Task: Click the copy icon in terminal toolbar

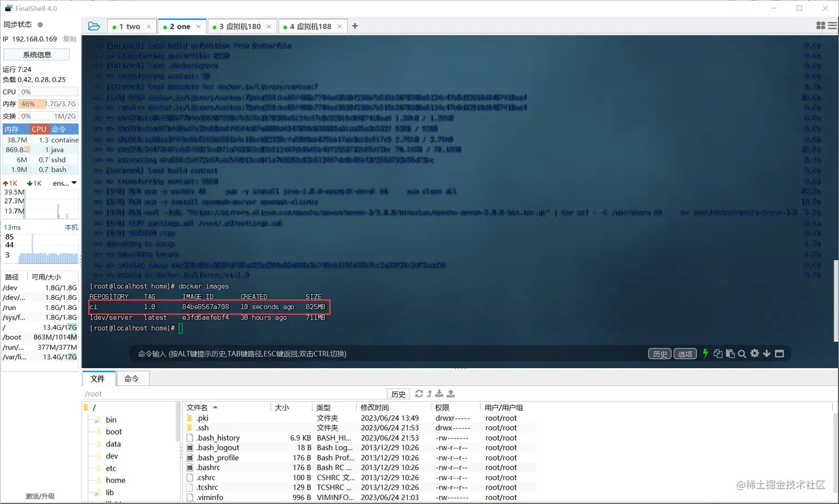Action: (x=718, y=354)
